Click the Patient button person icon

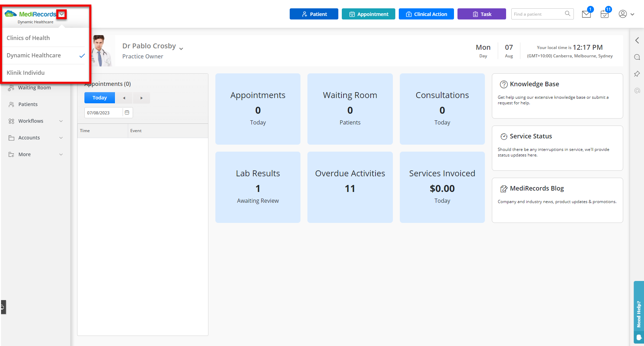pos(304,14)
